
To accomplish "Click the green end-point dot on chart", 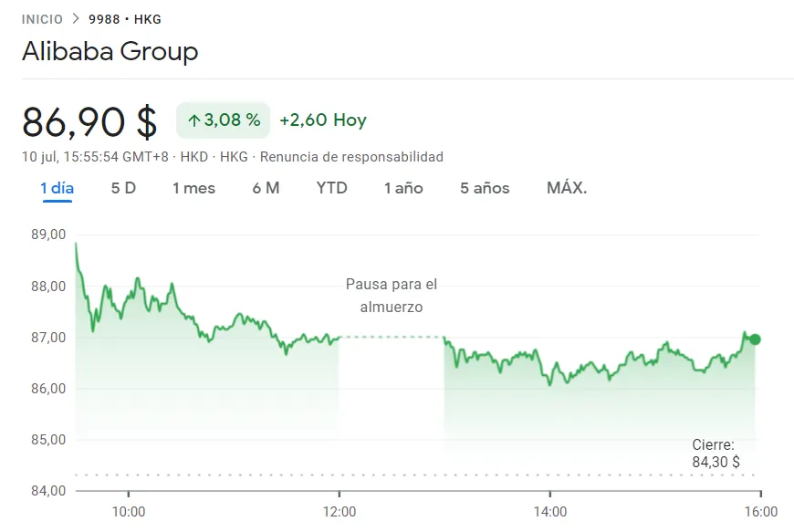I will click(755, 339).
